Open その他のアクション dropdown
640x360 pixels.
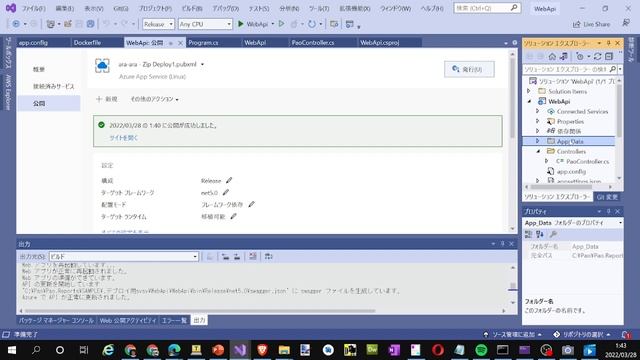click(154, 99)
